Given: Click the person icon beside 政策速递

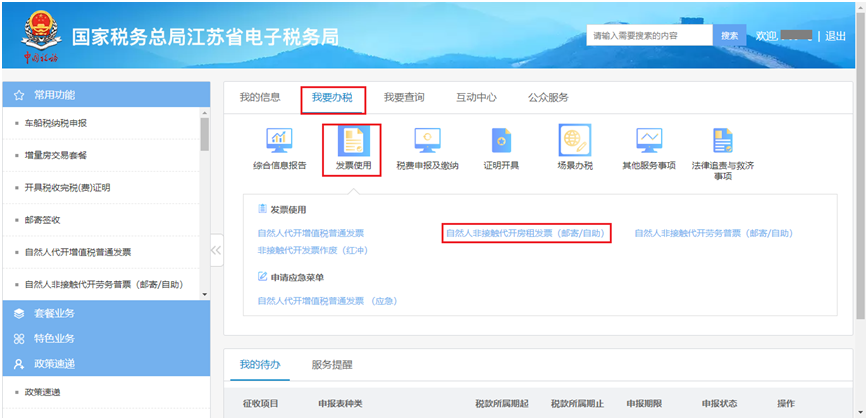Looking at the screenshot, I should [x=19, y=364].
